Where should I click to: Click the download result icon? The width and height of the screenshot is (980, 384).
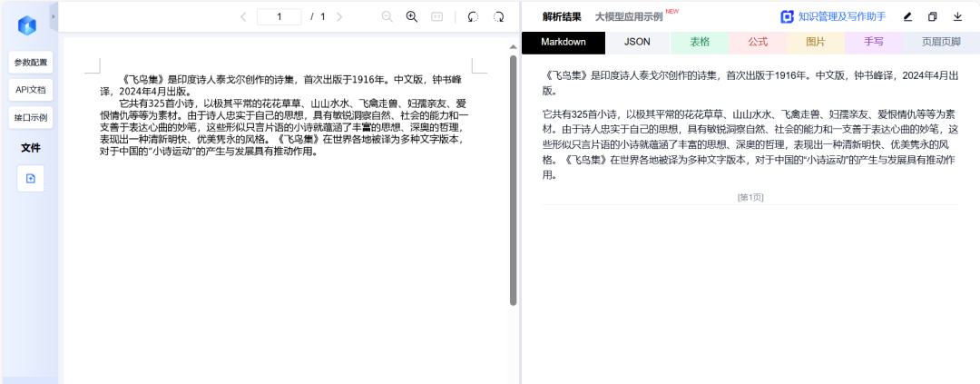[957, 17]
